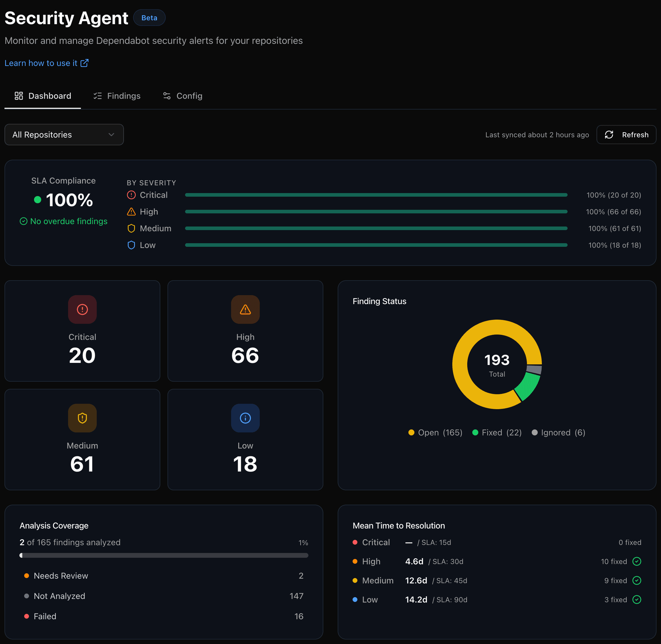Screen dimensions: 661x644
Task: Click the Medium 12.6d resolution time
Action: point(416,580)
